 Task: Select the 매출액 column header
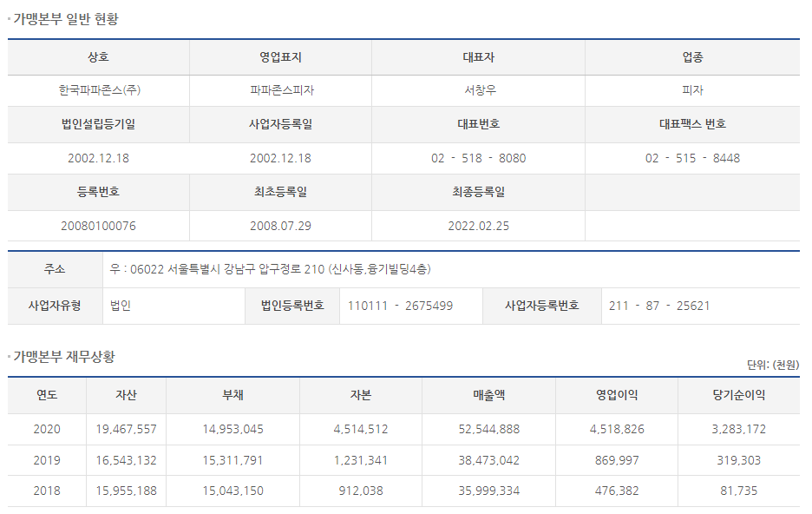pos(489,395)
